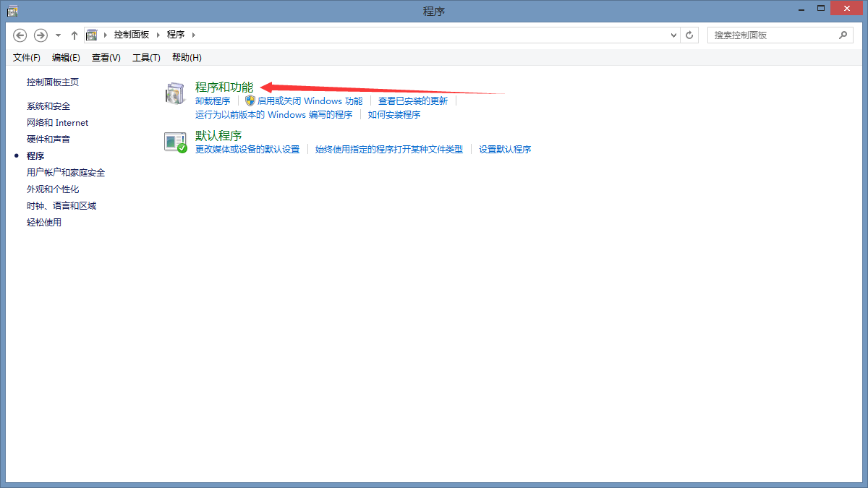This screenshot has width=868, height=488.
Task: Click the Default Programs (默认程序) icon
Action: 175,142
